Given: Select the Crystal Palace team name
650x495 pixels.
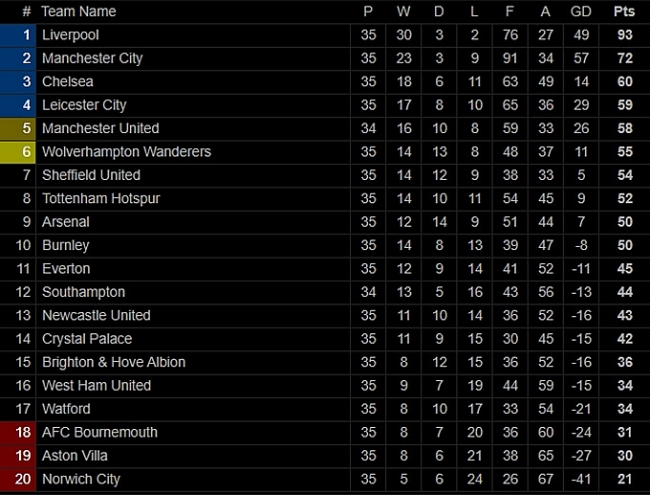Looking at the screenshot, I should [x=87, y=339].
